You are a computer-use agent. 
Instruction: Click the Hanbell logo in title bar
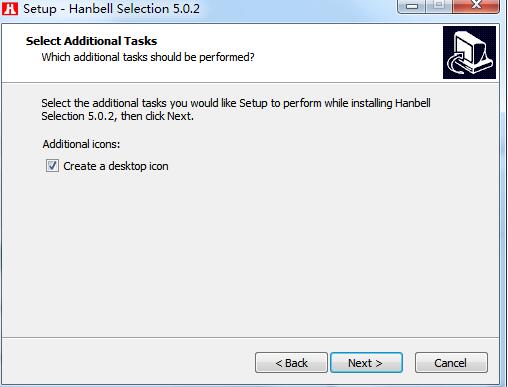click(x=10, y=8)
